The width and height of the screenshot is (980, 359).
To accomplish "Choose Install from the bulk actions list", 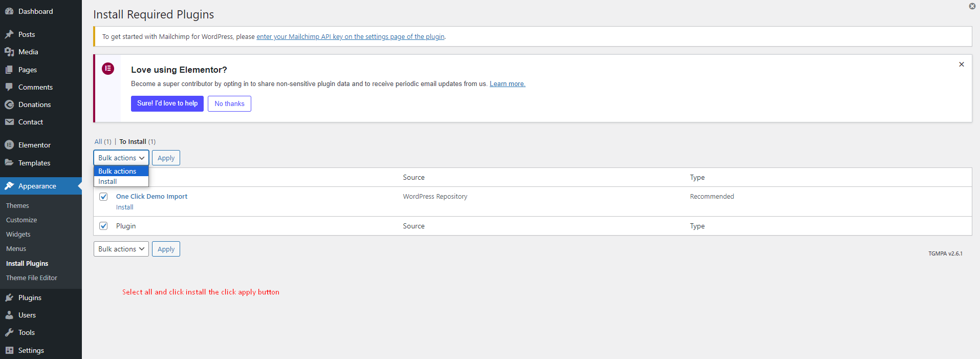I will coord(108,181).
